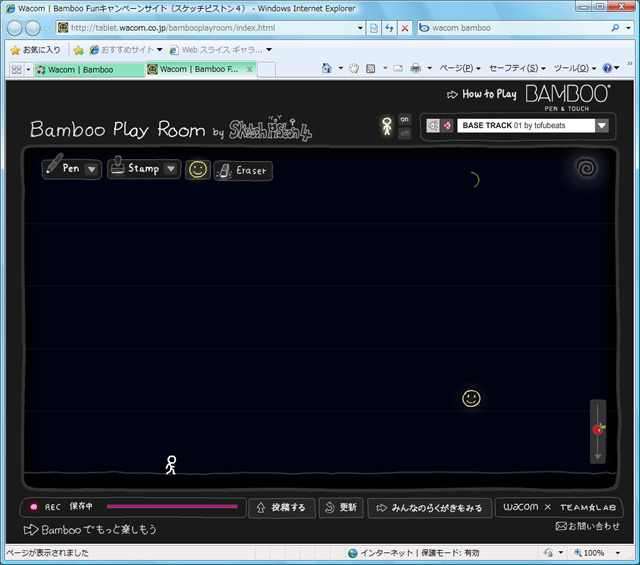This screenshot has height=565, width=640.
Task: Click the インターネット security zone status
Action: click(413, 553)
